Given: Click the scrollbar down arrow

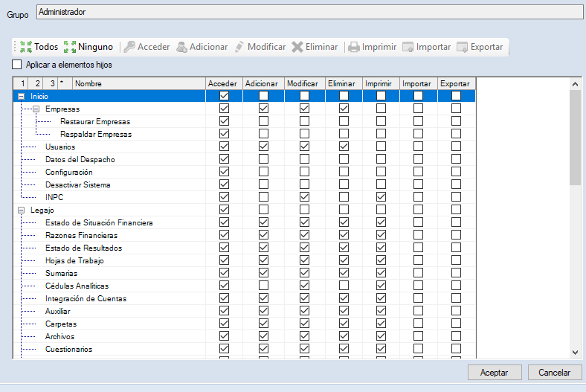Looking at the screenshot, I should (575, 351).
